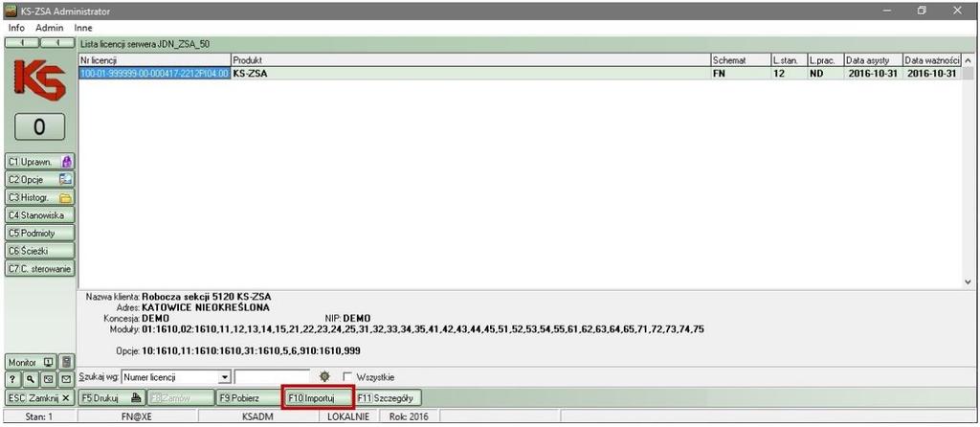The width and height of the screenshot is (980, 427).
Task: Click KSADM in status bar
Action: (x=257, y=416)
